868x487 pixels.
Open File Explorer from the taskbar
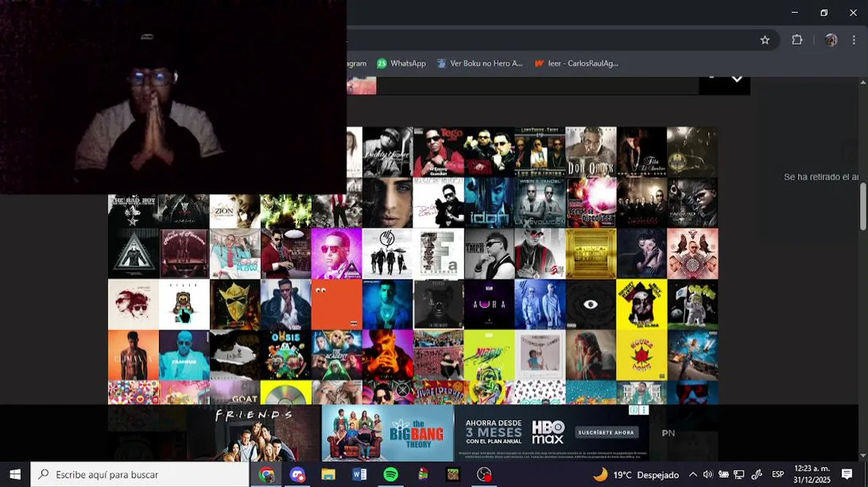[329, 475]
